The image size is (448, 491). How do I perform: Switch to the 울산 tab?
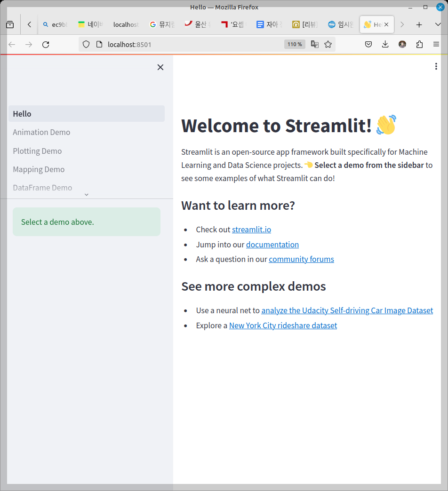point(198,24)
